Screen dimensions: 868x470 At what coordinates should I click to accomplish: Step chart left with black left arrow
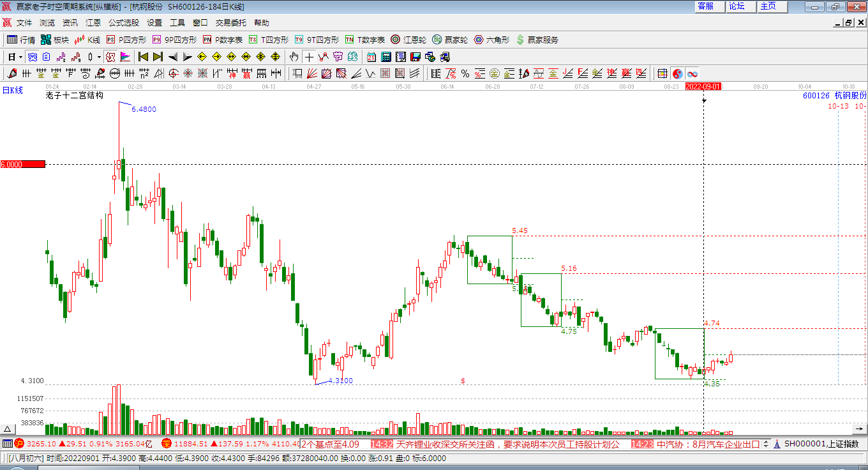(x=172, y=57)
